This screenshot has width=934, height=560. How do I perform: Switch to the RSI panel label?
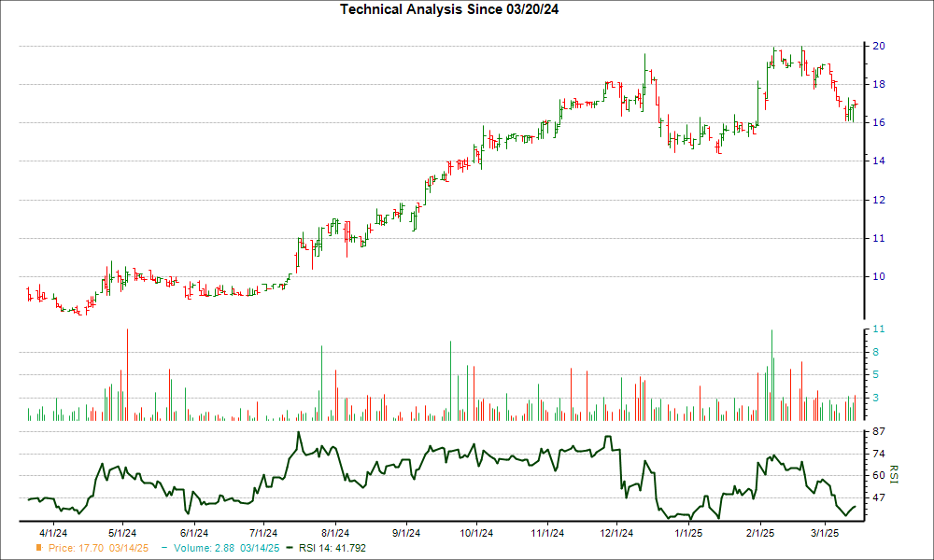pyautogui.click(x=894, y=474)
